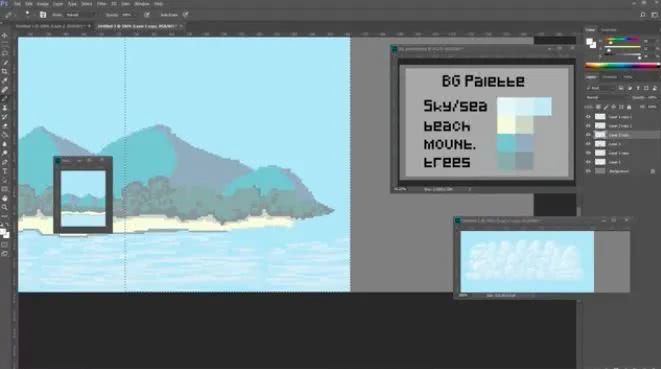Switch to the Channels tab
Screen dimensions: 661x369
609,77
